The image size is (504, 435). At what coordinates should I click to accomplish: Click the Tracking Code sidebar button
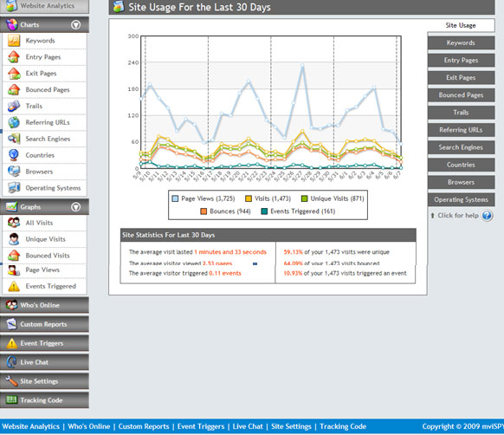click(44, 400)
